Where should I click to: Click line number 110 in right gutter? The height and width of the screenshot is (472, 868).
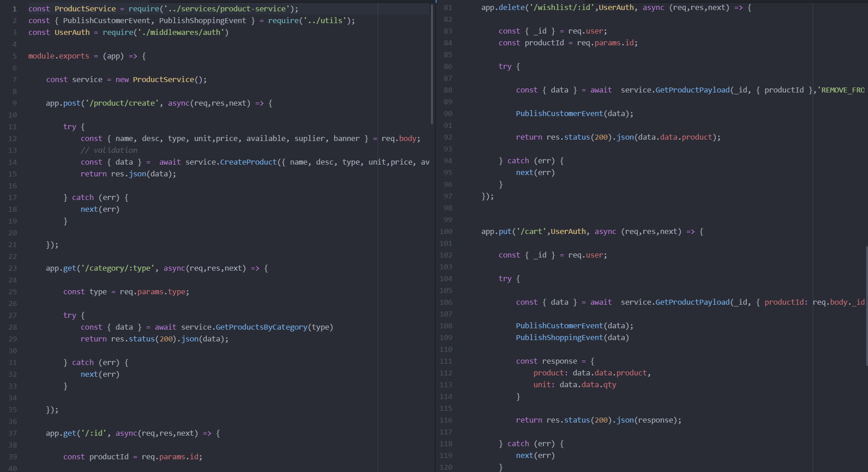tap(446, 349)
